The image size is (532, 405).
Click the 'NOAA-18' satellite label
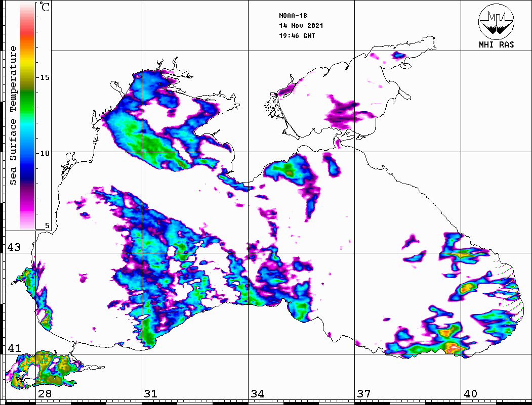pos(293,16)
